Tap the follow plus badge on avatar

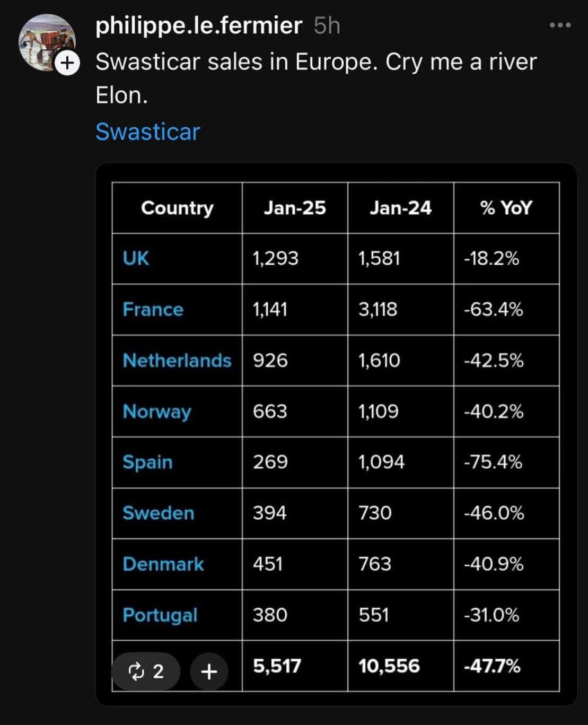67,64
